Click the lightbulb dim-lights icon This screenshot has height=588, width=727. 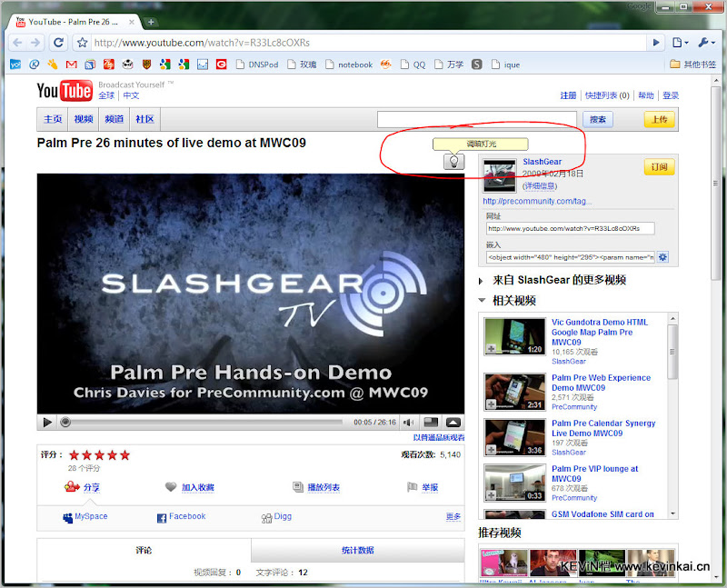453,162
